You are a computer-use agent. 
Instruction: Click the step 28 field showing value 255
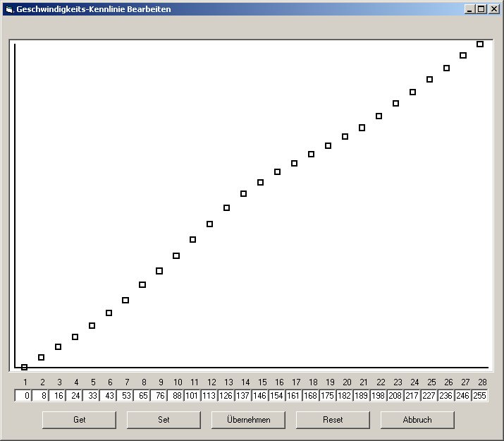[479, 396]
